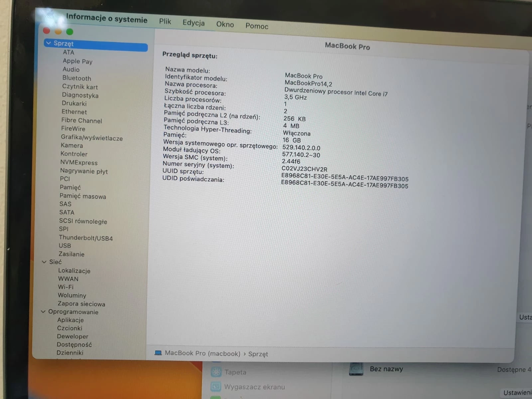Screen dimensions: 532x399
Task: Open the Plik menu
Action: tap(165, 21)
